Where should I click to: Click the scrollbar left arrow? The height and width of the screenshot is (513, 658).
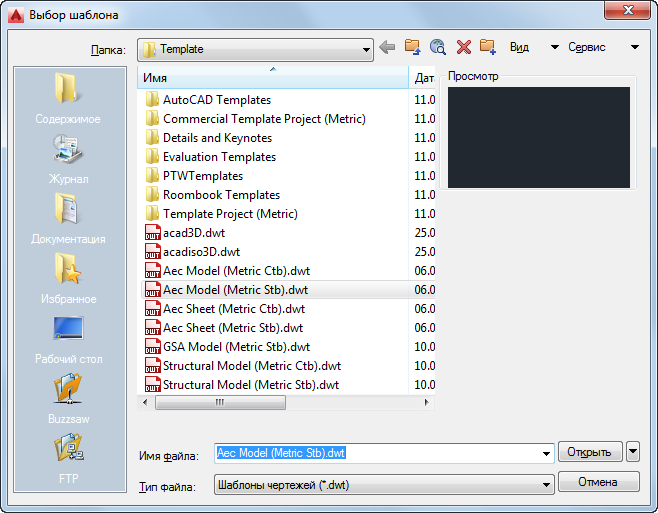145,403
